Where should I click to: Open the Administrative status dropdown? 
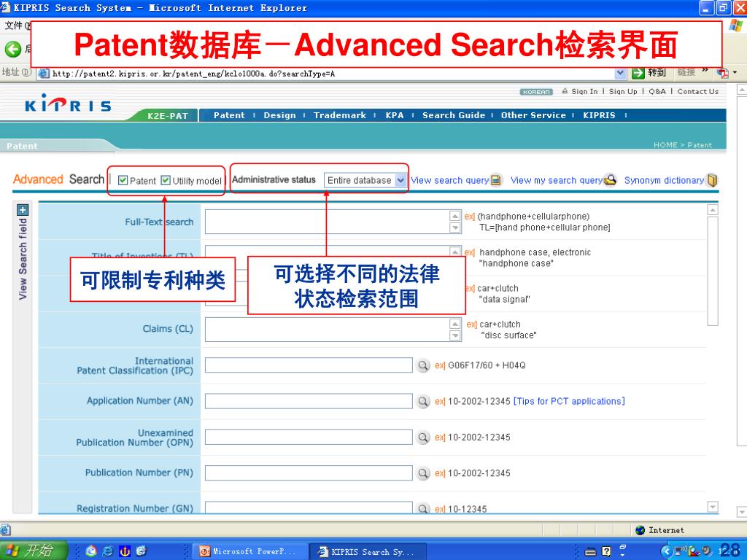point(365,180)
